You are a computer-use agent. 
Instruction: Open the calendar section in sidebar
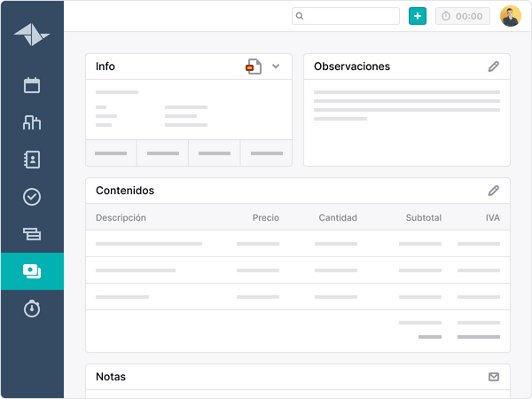(32, 85)
